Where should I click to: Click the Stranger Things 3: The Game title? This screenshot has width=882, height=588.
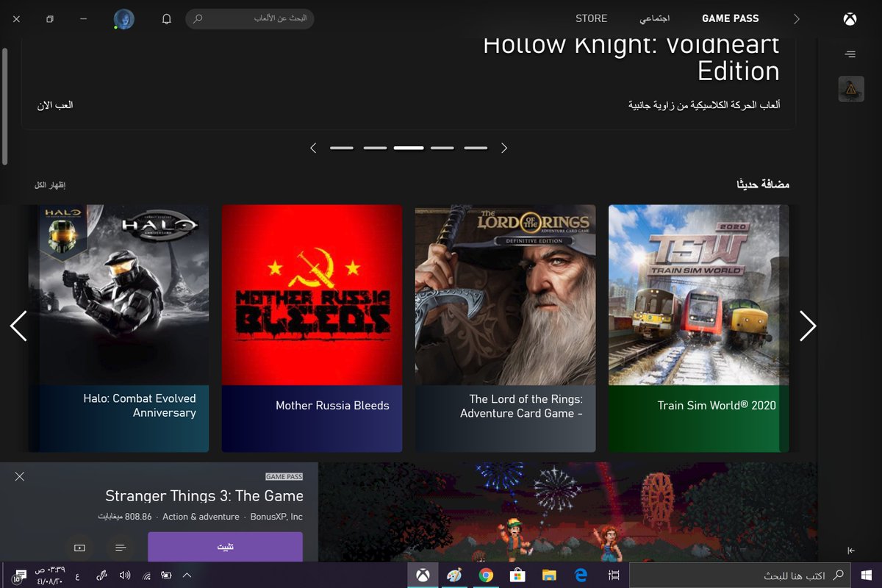pyautogui.click(x=204, y=495)
